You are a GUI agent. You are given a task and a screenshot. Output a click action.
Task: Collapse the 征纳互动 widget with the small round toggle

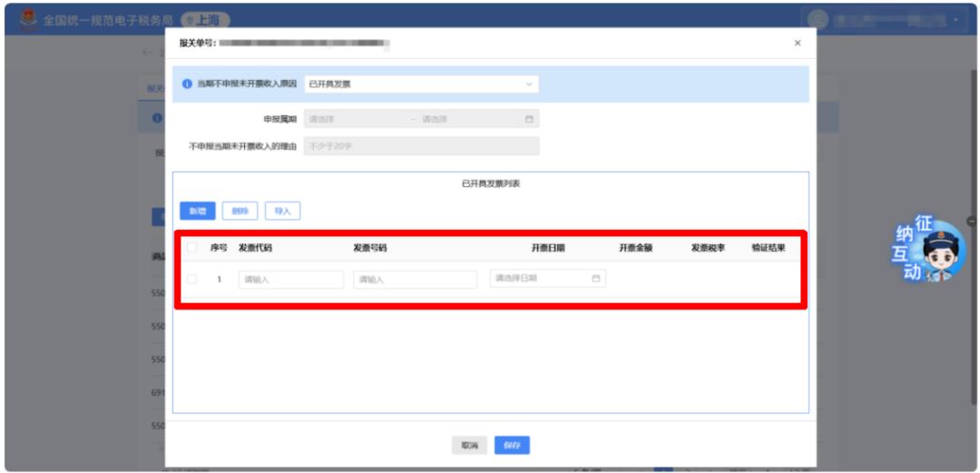(972, 221)
